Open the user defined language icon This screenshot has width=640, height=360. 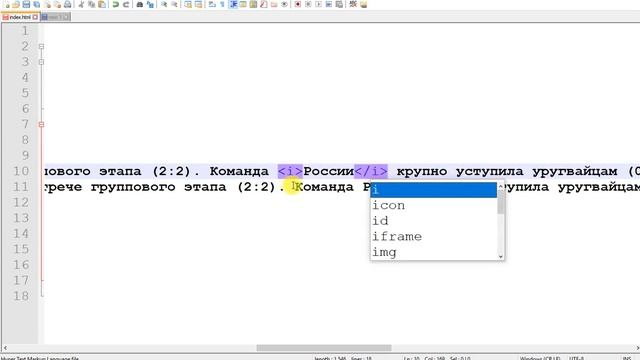pyautogui.click(x=243, y=4)
